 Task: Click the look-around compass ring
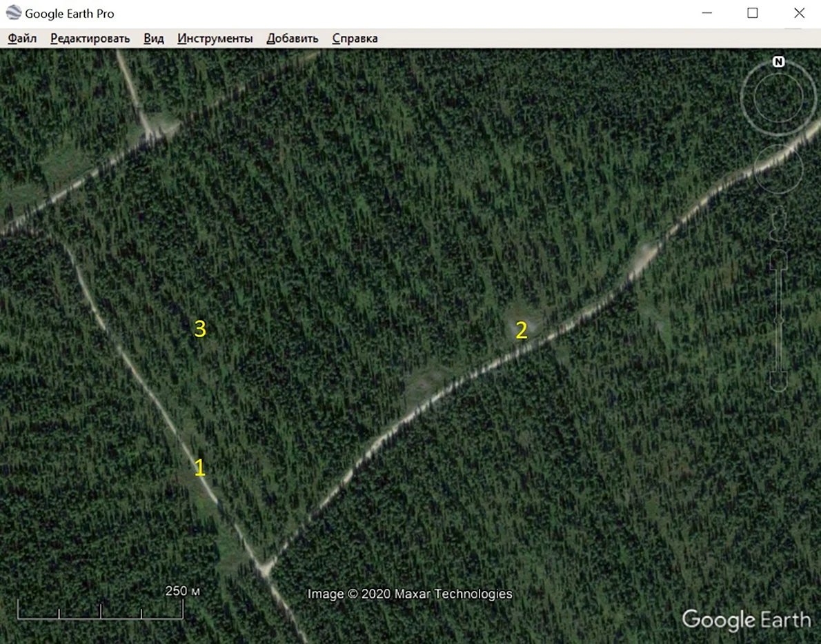(779, 97)
